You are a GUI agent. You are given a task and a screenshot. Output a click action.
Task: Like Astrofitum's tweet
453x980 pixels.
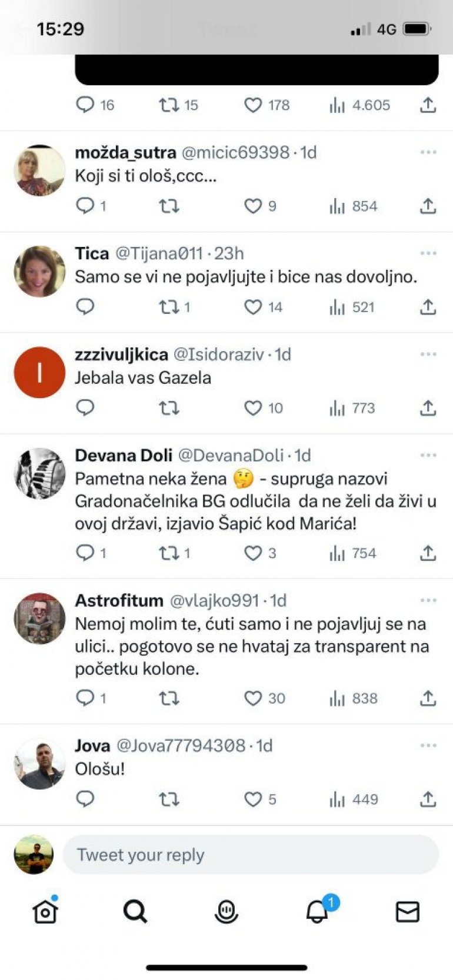253,698
